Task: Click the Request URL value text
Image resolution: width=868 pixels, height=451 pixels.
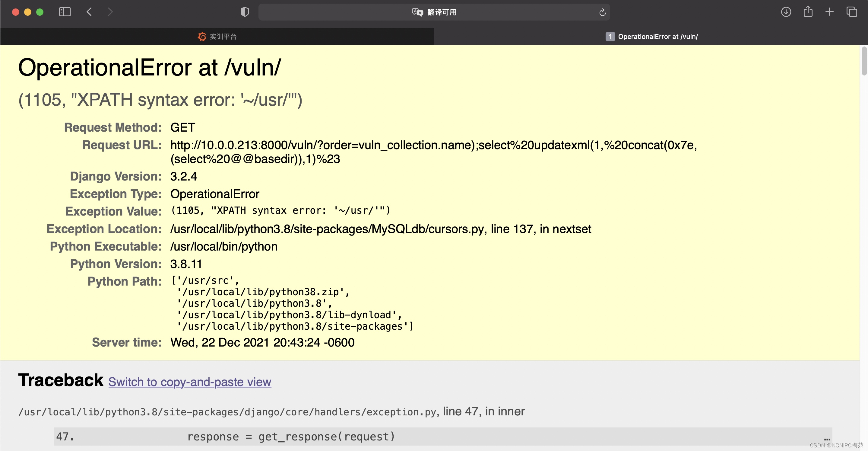Action: pos(433,152)
